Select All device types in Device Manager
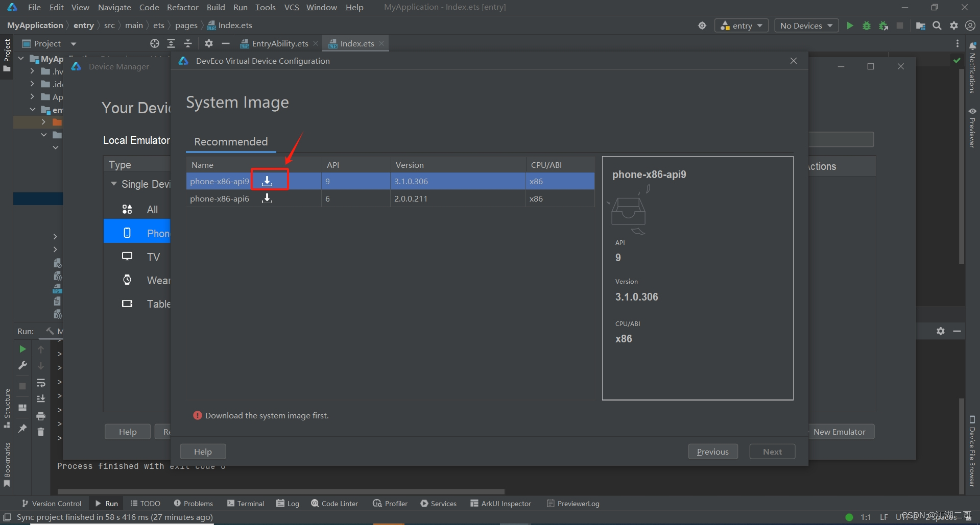The height and width of the screenshot is (525, 980). click(x=137, y=209)
